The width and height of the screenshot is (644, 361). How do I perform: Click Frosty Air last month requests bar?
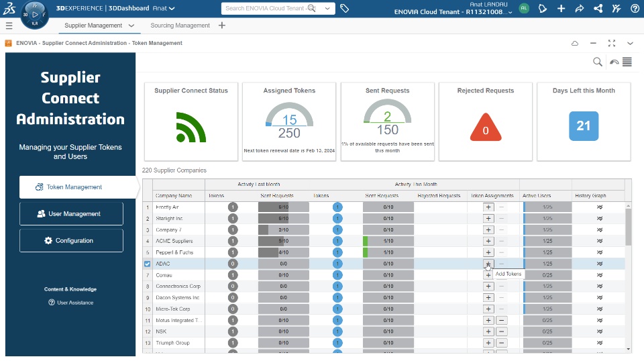[283, 207]
